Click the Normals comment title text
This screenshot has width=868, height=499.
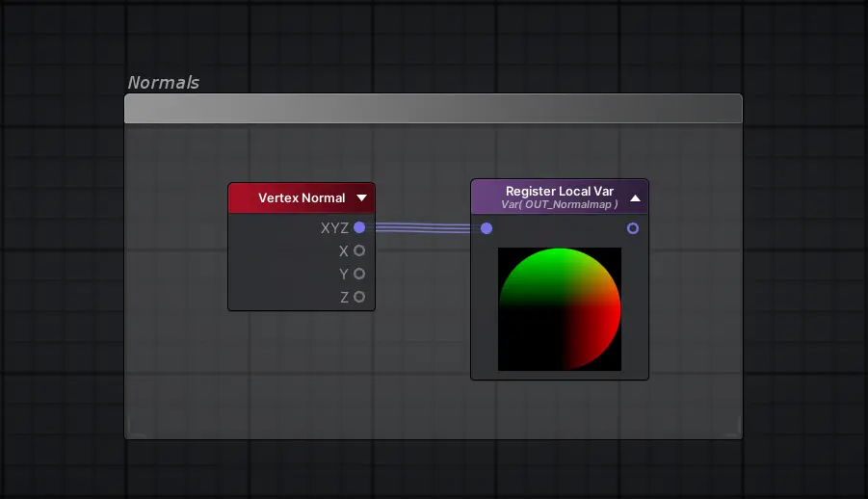(164, 83)
